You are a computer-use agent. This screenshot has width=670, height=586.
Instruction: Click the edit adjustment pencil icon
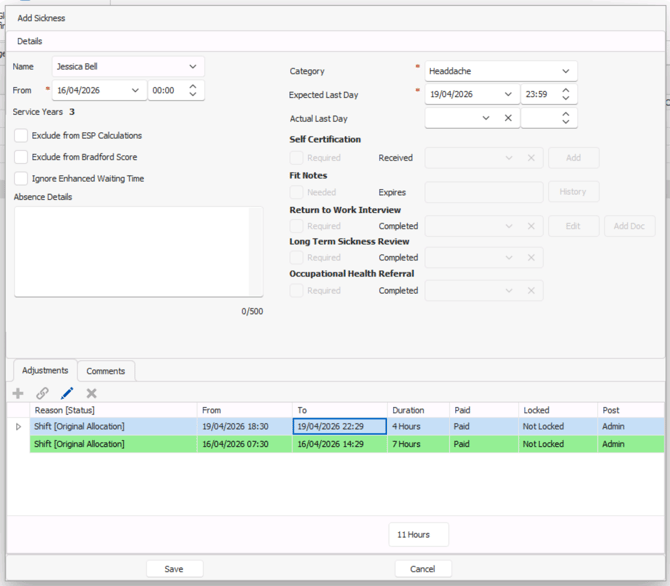(x=67, y=394)
